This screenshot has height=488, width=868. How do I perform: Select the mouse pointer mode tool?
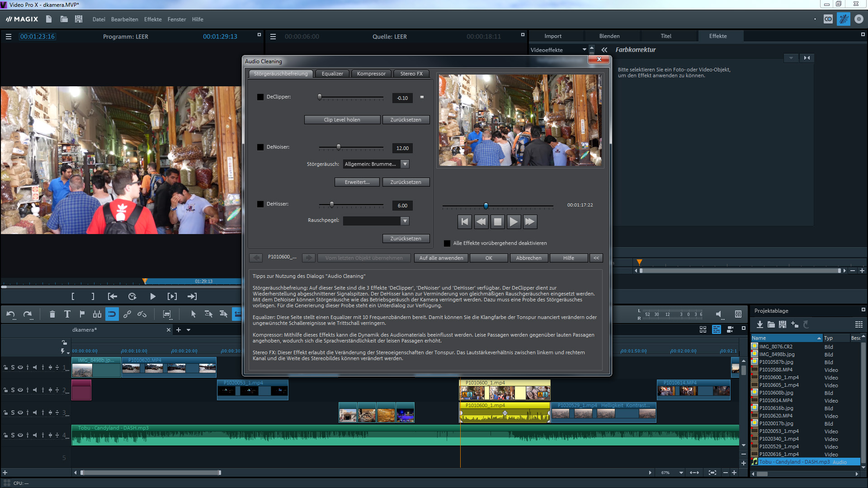click(193, 314)
